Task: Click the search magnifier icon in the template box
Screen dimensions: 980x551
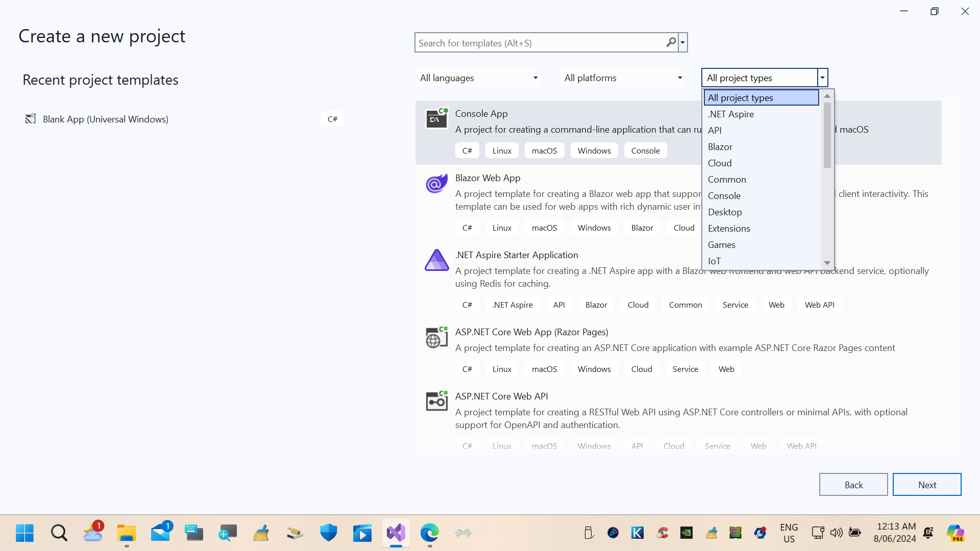Action: tap(671, 43)
